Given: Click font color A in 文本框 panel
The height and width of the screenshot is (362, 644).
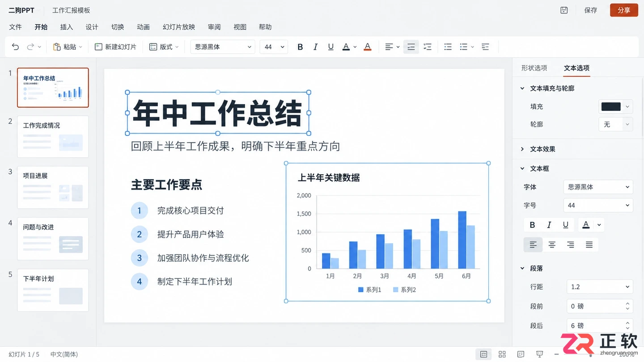Looking at the screenshot, I should click(x=586, y=225).
